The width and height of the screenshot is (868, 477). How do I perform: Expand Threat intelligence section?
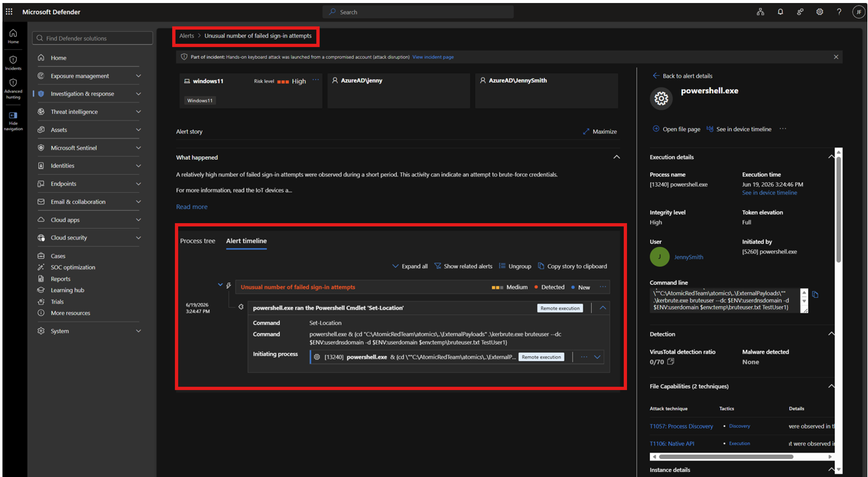click(138, 112)
